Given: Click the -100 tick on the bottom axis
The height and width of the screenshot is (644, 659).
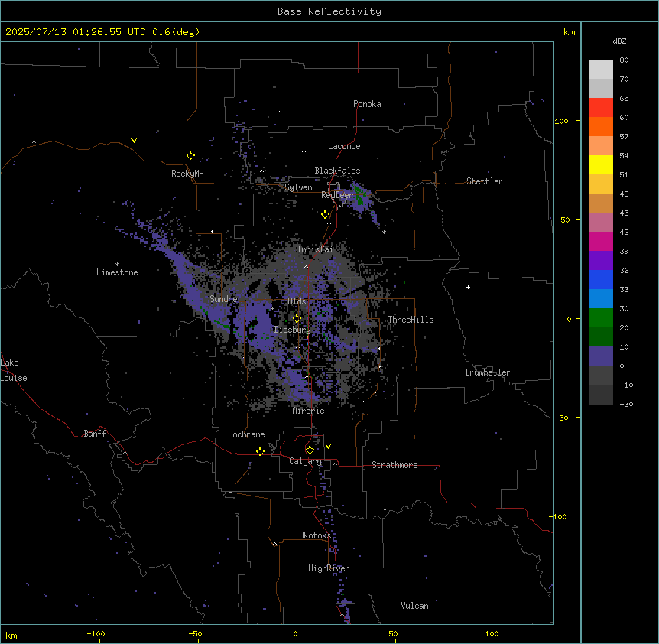Looking at the screenshot, I should (96, 633).
